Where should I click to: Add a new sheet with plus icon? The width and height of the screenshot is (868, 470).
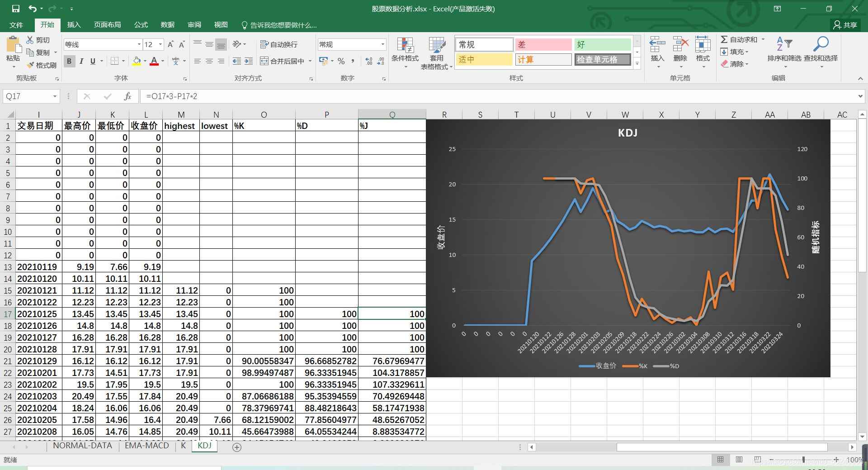[236, 447]
